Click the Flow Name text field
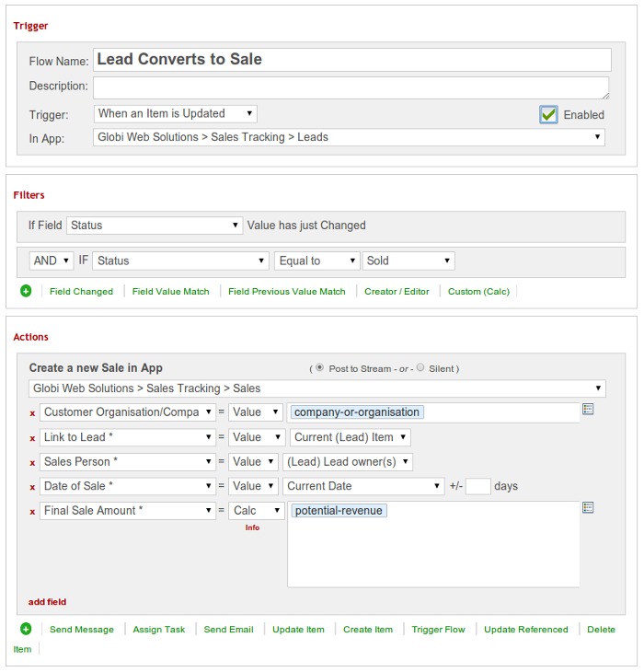 tap(351, 60)
